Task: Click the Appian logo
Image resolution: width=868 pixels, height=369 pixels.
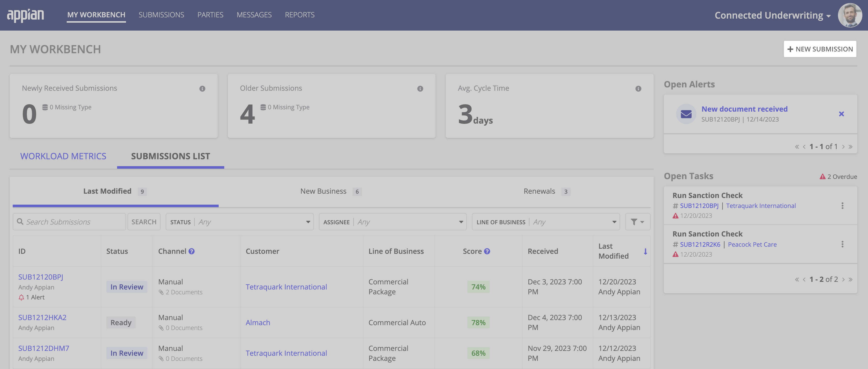Action: [25, 15]
